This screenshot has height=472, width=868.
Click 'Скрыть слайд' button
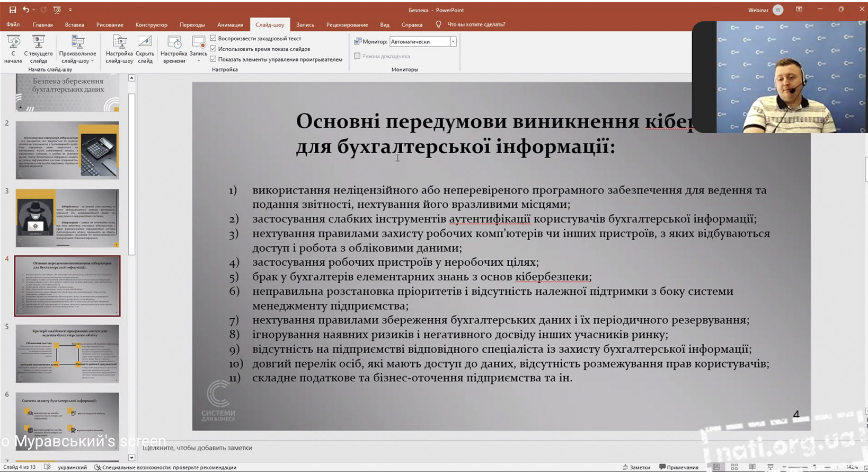pyautogui.click(x=145, y=49)
